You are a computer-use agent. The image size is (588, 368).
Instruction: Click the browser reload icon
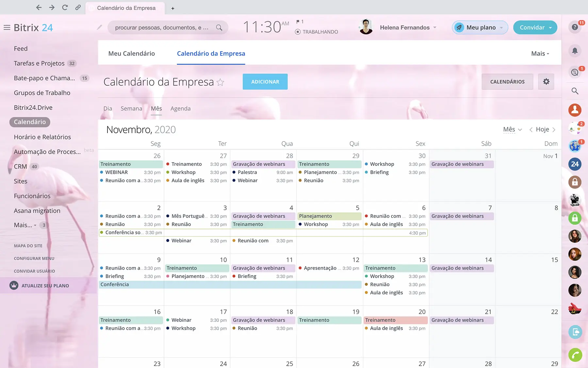(x=65, y=8)
